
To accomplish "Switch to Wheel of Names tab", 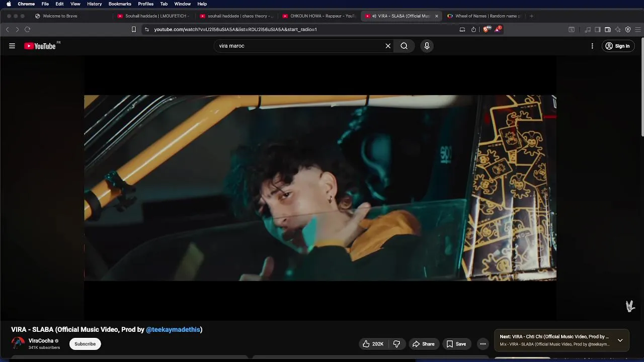I will [x=484, y=16].
